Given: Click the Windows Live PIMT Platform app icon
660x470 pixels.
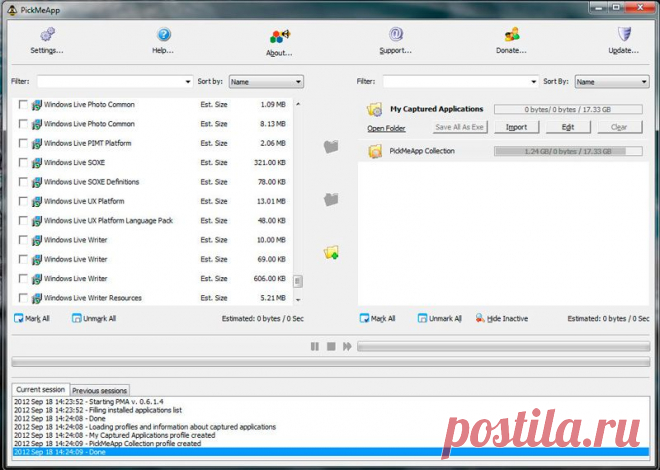Looking at the screenshot, I should pyautogui.click(x=37, y=143).
